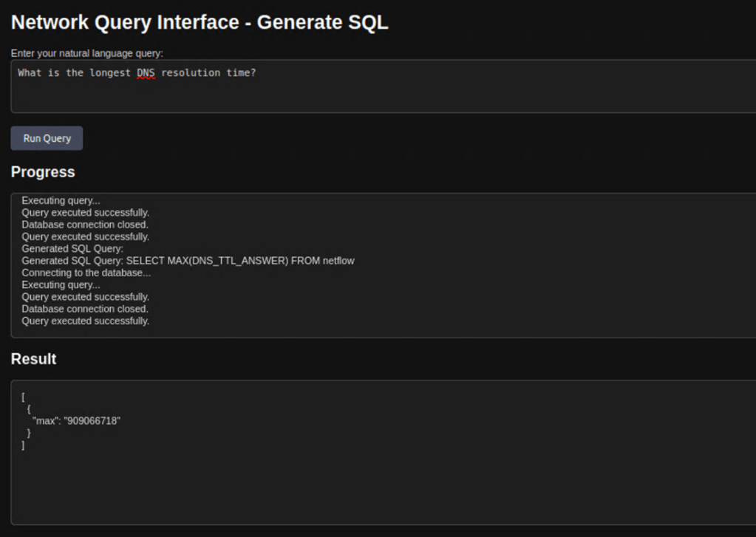Viewport: 756px width, 537px height.
Task: Click the Run Query button
Action: click(47, 138)
